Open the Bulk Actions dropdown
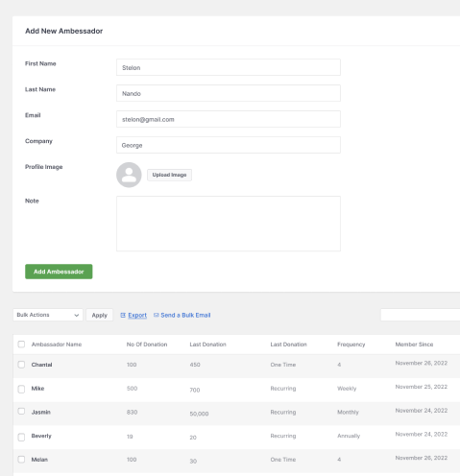This screenshot has width=460, height=476. (48, 315)
